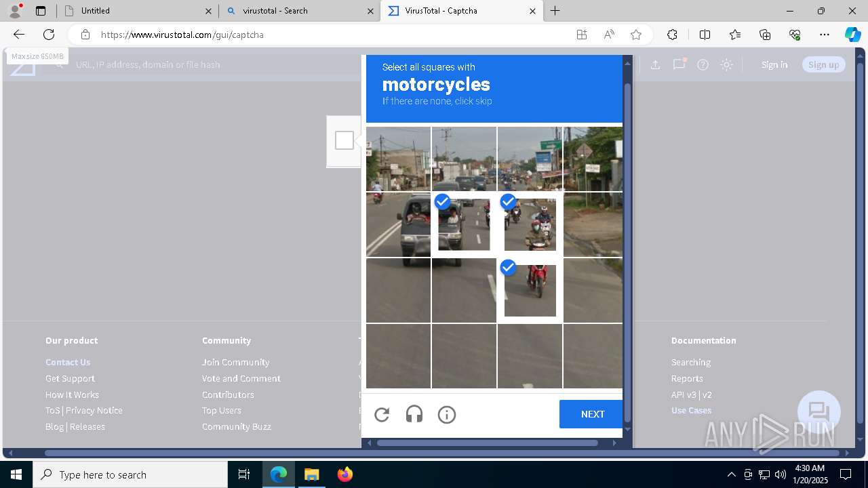Open Copilot sidebar
The height and width of the screenshot is (488, 868).
click(852, 35)
